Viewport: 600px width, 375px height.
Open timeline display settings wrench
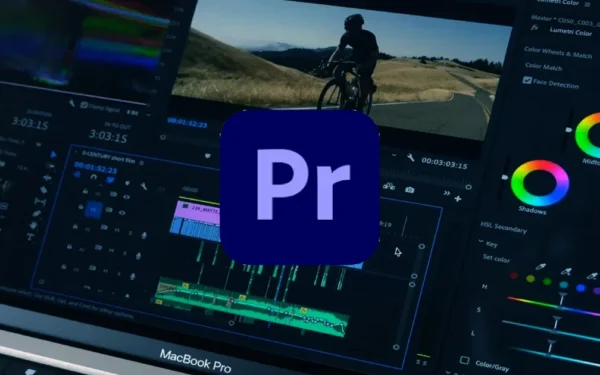pyautogui.click(x=144, y=186)
